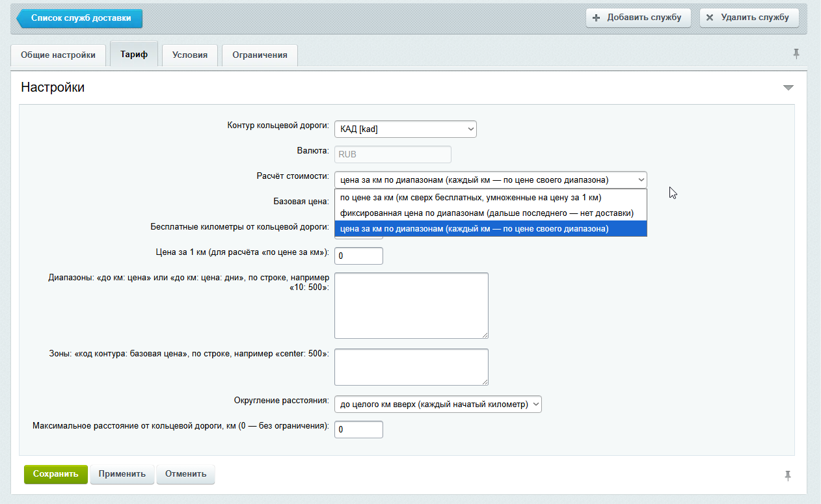Open the Условия tab
Screen dimensions: 821x504
190,55
